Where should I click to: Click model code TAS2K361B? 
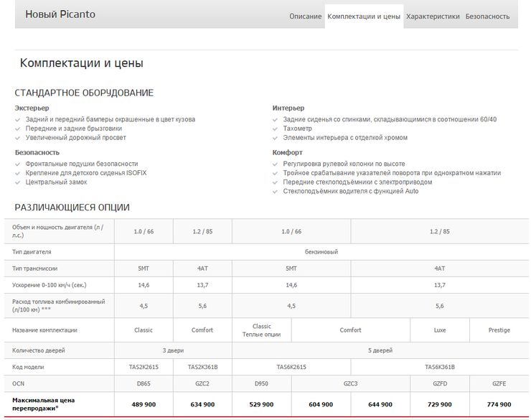tap(202, 367)
